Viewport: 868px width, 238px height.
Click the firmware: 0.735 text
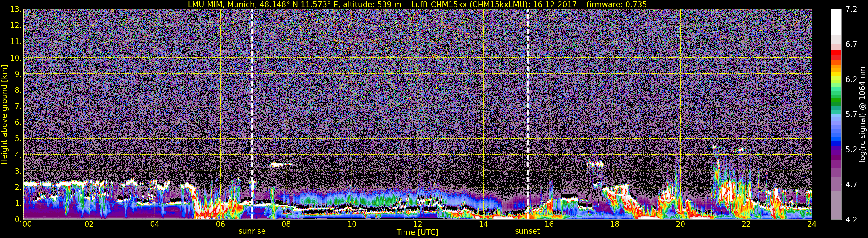point(616,4)
